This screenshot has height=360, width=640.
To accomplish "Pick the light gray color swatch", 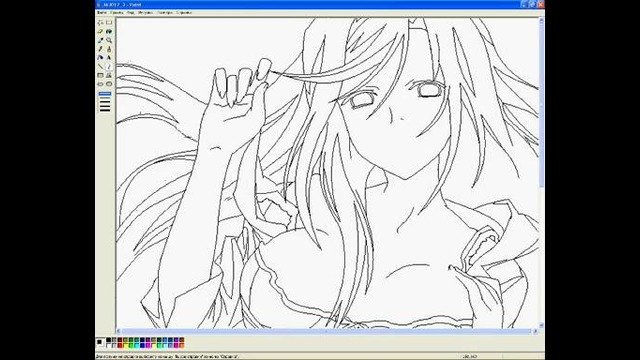I will click(114, 346).
